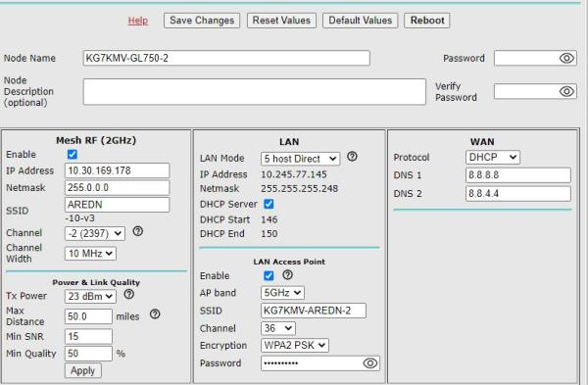
Task: Click the Mesh RF (2GHz) heading
Action: pyautogui.click(x=96, y=140)
